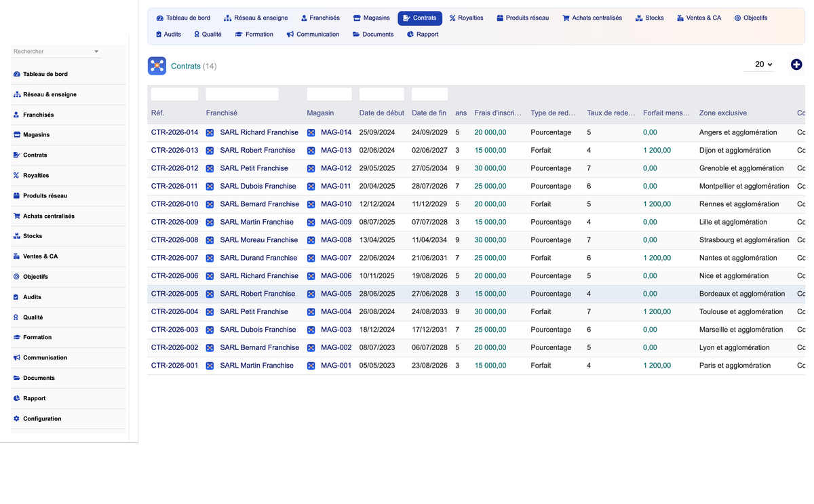This screenshot has height=504, width=814.
Task: Click the store icon beside MAG-008
Action: click(x=311, y=240)
